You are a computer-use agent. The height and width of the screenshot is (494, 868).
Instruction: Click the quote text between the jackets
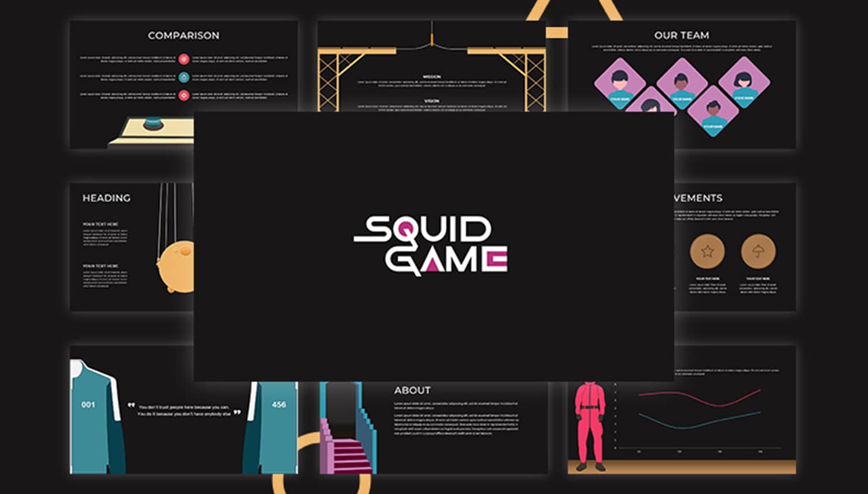tap(184, 410)
